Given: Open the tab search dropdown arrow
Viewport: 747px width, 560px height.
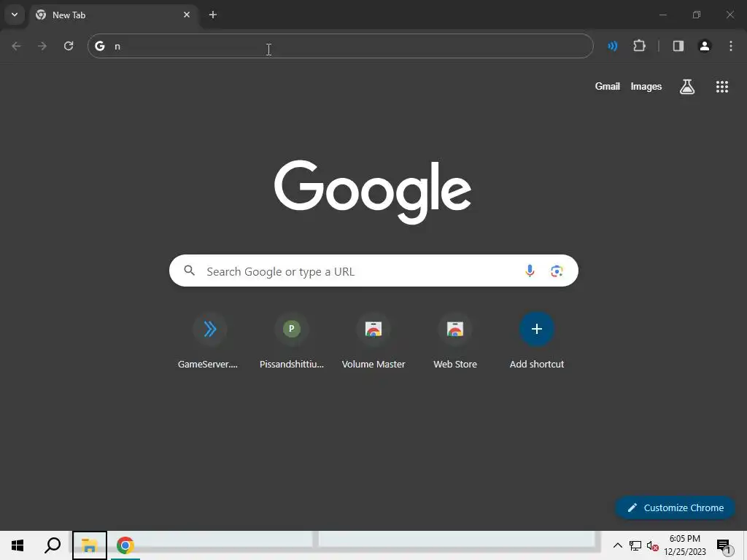Looking at the screenshot, I should tap(15, 15).
